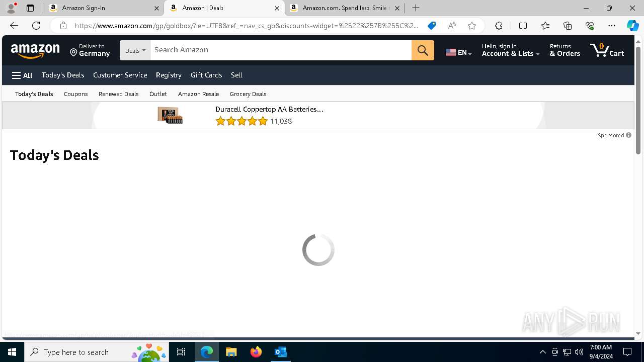
Task: Click Duracell Coppertop AA Batteries ad title
Action: point(269,109)
